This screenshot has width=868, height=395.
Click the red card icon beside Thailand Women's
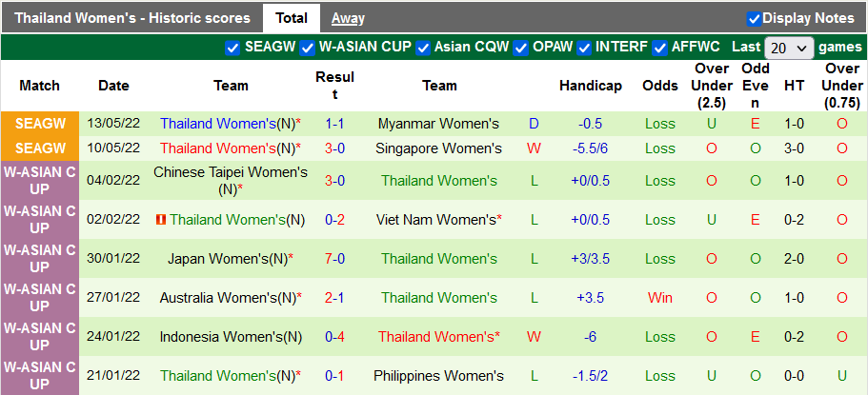[x=161, y=220]
